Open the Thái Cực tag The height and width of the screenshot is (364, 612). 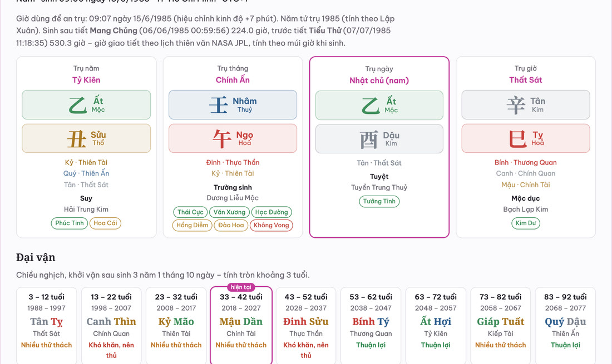[x=190, y=212]
